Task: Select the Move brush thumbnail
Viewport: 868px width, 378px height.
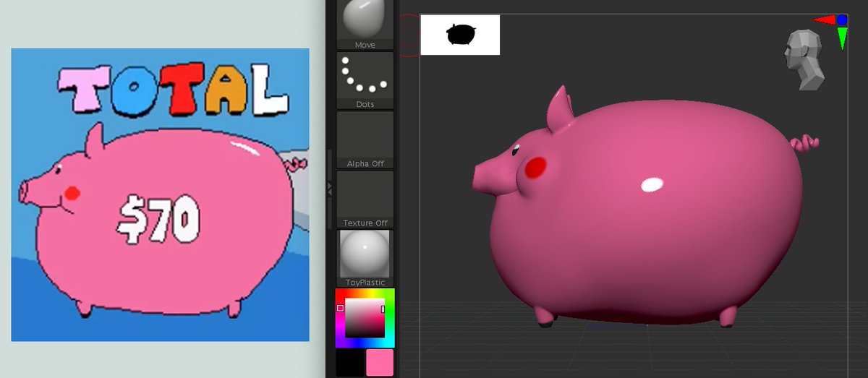Action: [365, 24]
